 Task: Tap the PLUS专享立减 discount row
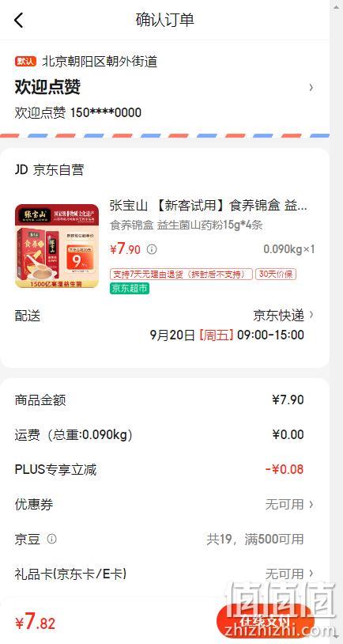tap(164, 469)
